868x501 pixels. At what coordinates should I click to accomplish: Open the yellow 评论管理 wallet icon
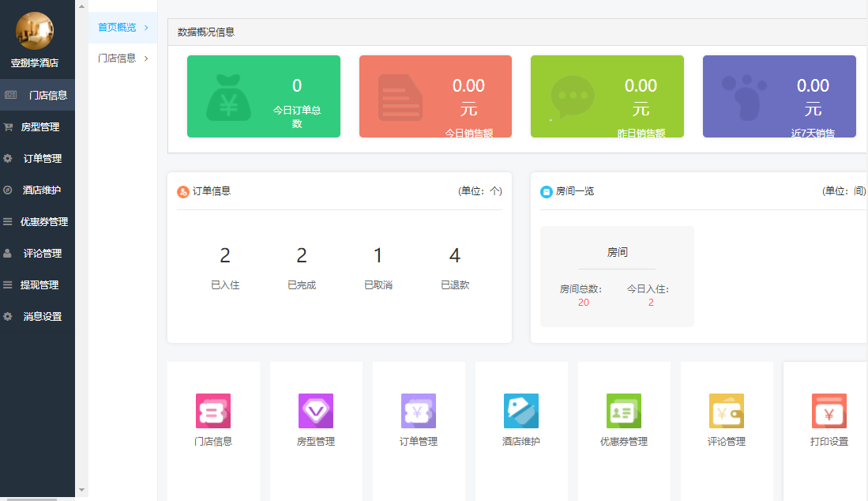727,411
